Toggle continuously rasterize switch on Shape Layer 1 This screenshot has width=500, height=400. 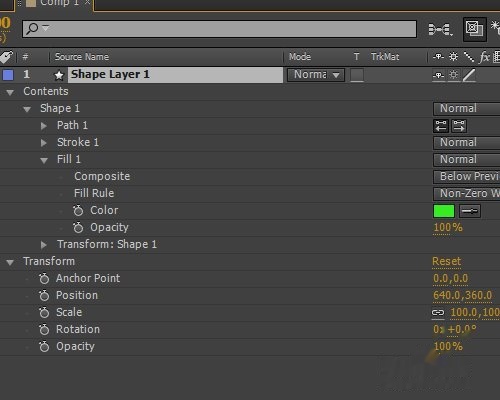coord(454,75)
